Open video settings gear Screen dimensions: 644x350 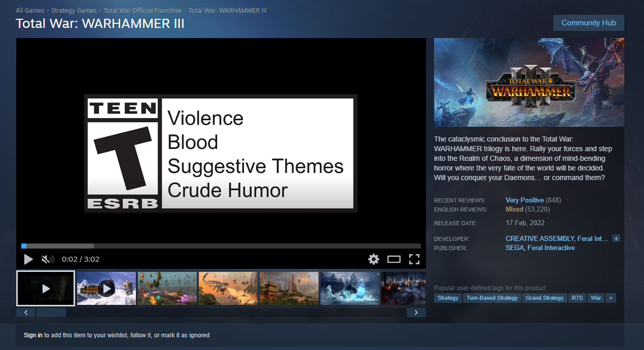pos(374,259)
